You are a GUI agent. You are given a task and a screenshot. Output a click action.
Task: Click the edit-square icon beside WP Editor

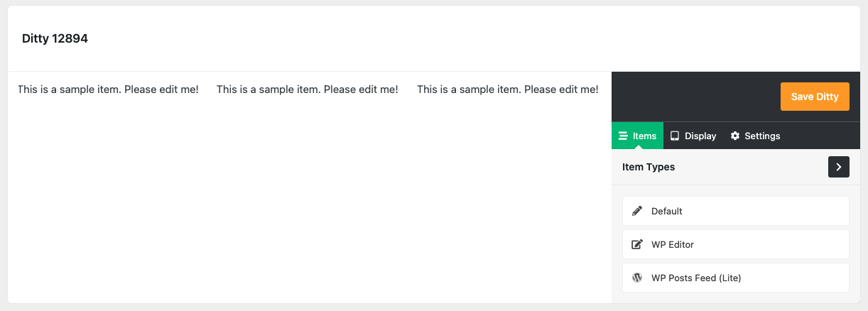click(637, 244)
